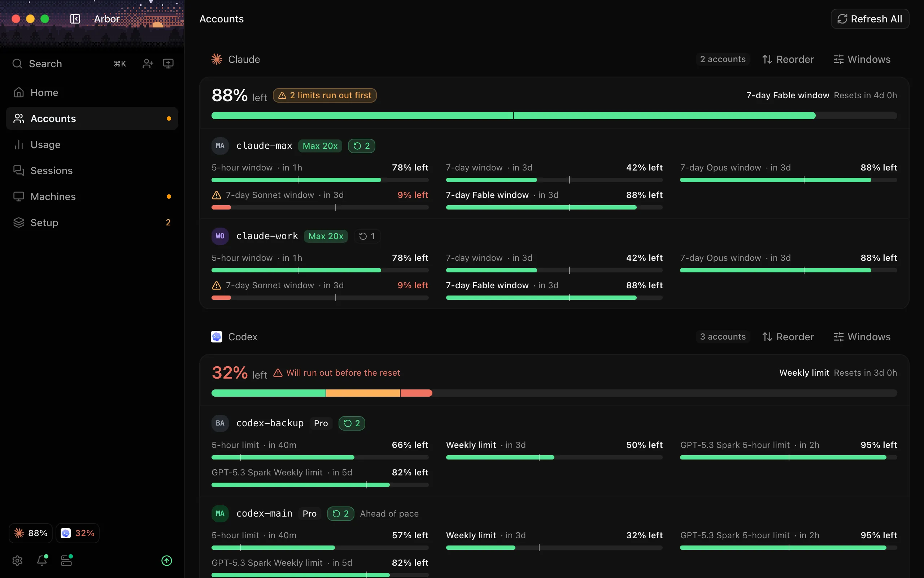The width and height of the screenshot is (924, 578).
Task: Click the Arbor app title
Action: (x=107, y=19)
